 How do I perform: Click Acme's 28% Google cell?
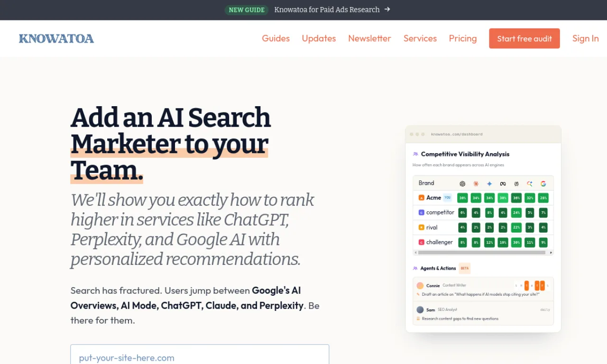click(543, 198)
